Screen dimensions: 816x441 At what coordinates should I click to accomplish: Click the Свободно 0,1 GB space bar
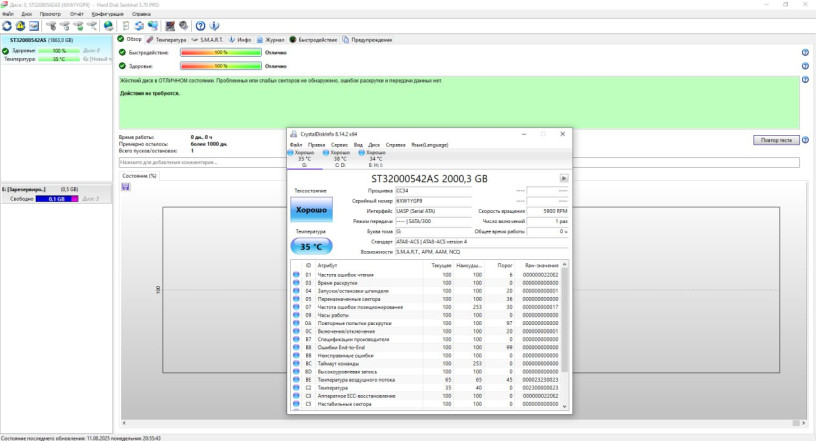click(57, 199)
